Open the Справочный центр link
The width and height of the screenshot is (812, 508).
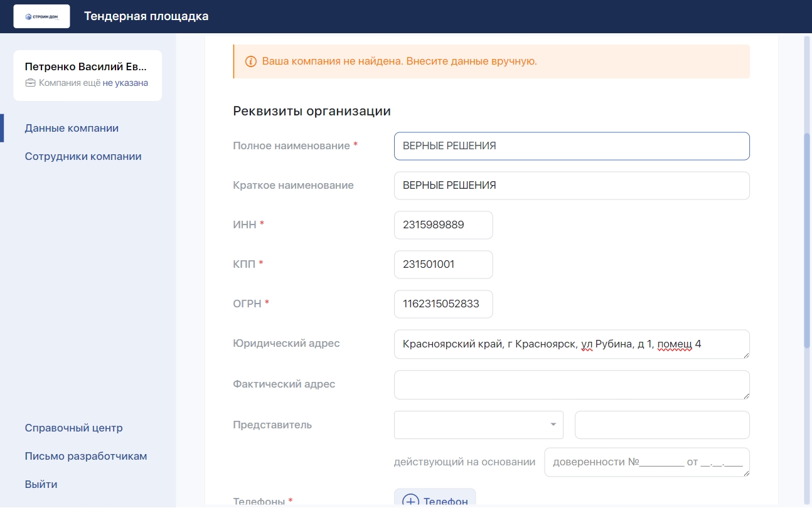(73, 428)
